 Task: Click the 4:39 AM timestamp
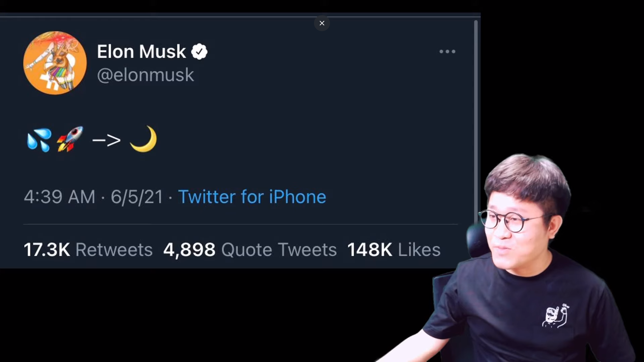tap(59, 197)
